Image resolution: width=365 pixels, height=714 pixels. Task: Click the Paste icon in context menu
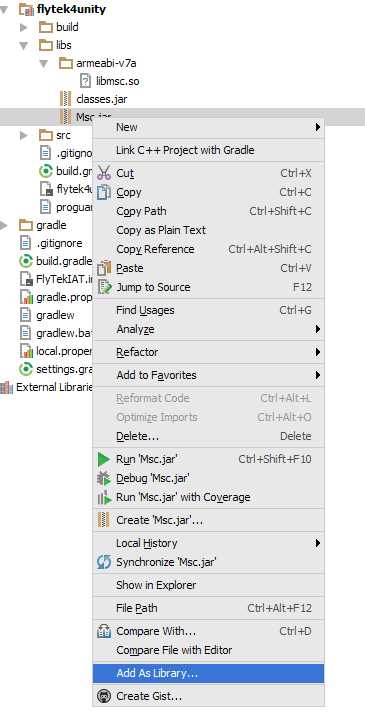tap(104, 268)
